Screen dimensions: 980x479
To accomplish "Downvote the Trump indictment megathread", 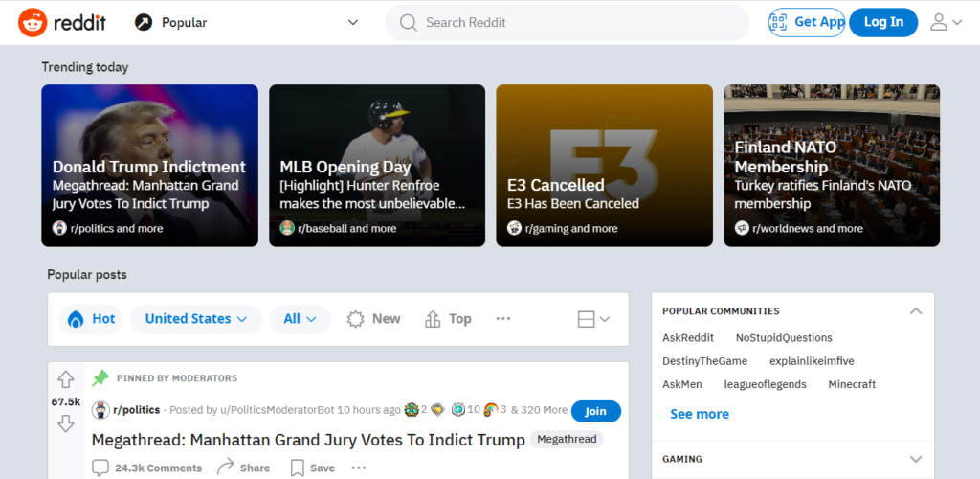I will [66, 424].
